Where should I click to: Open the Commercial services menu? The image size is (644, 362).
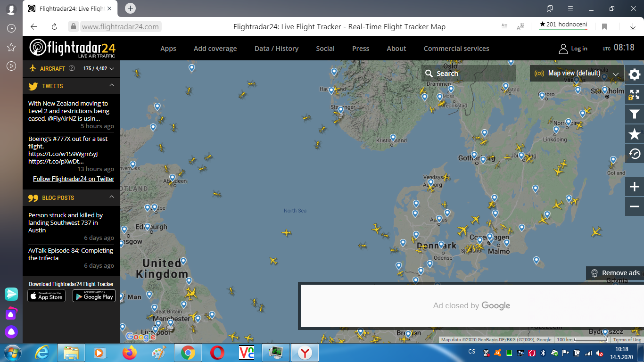coord(456,49)
